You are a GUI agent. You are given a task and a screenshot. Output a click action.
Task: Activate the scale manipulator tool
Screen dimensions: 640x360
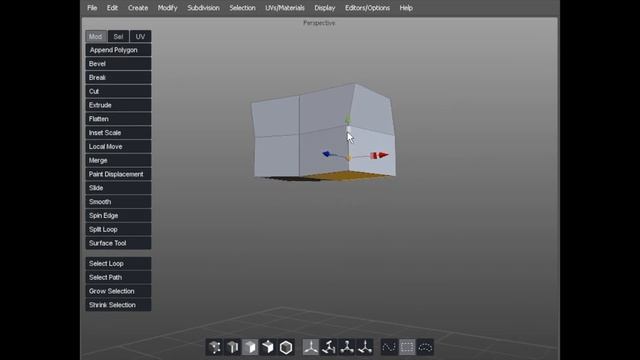347,347
